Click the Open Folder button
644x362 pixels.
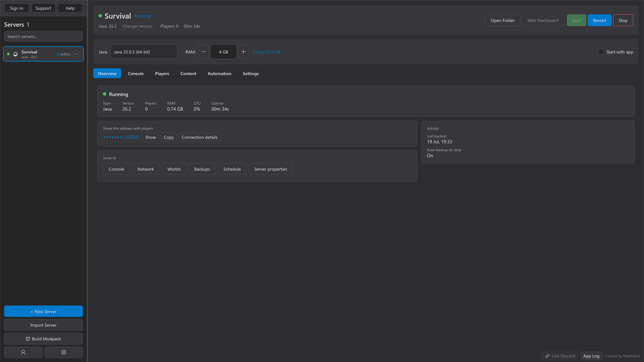tap(503, 21)
